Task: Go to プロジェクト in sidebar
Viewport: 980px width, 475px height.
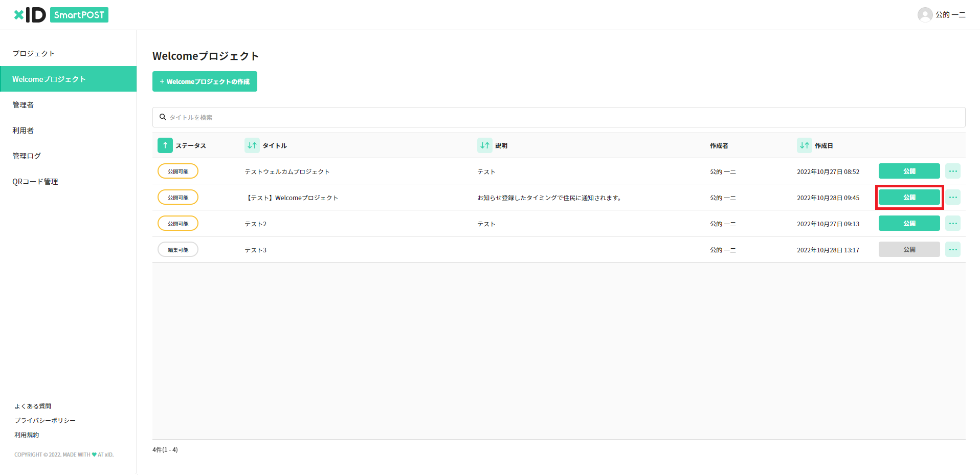Action: click(69, 53)
